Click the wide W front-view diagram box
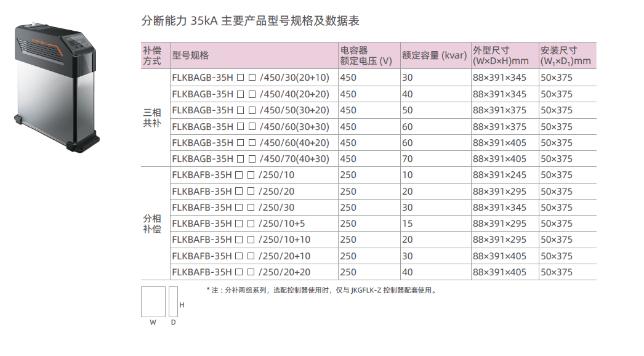Screen dimensions: 644x356 tap(153, 302)
